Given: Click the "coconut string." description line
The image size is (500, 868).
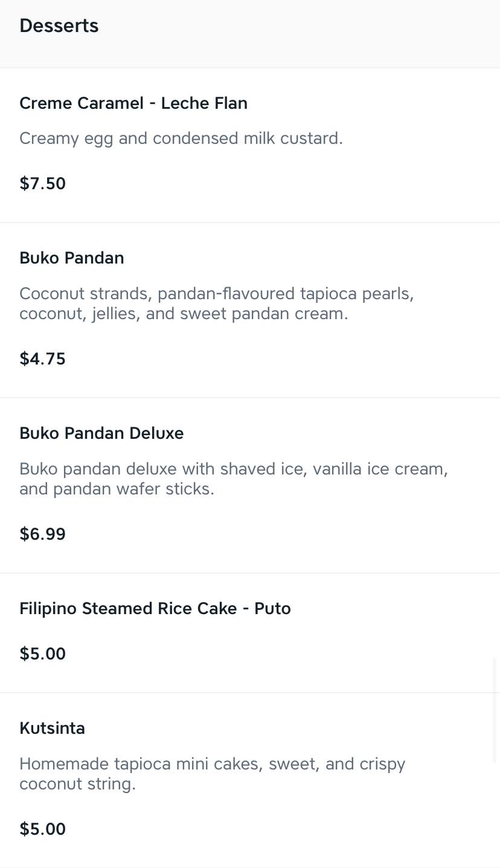Looking at the screenshot, I should click(77, 784).
